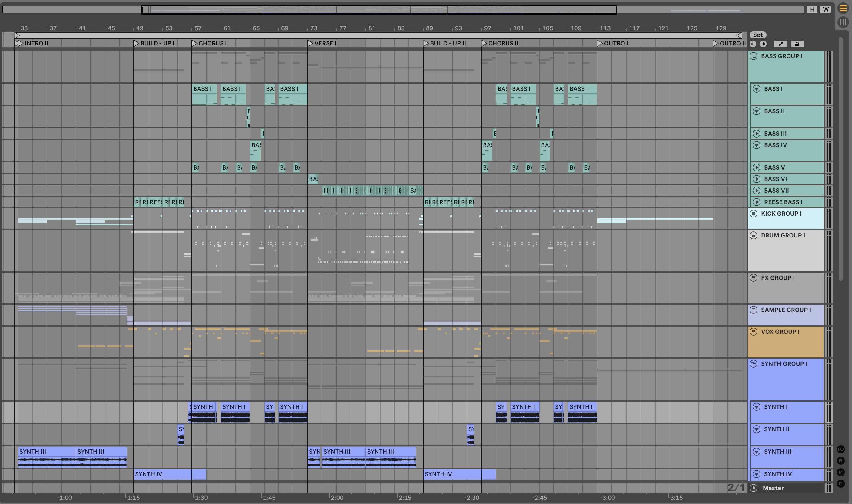Toggle the I-O section show/hide button
This screenshot has width=852, height=504.
(841, 449)
